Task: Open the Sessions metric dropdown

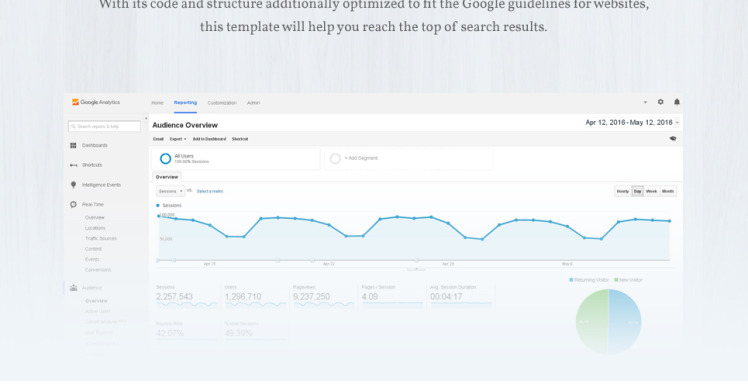Action: point(170,191)
